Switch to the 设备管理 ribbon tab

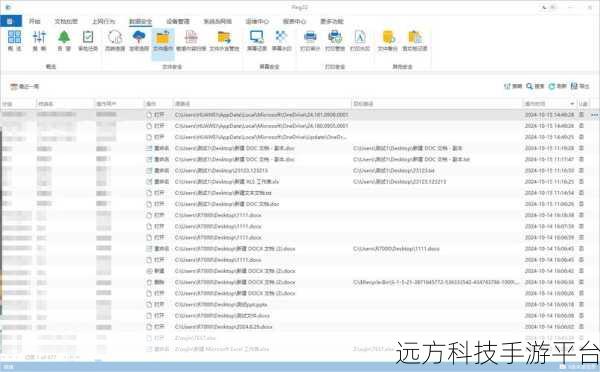[178, 21]
